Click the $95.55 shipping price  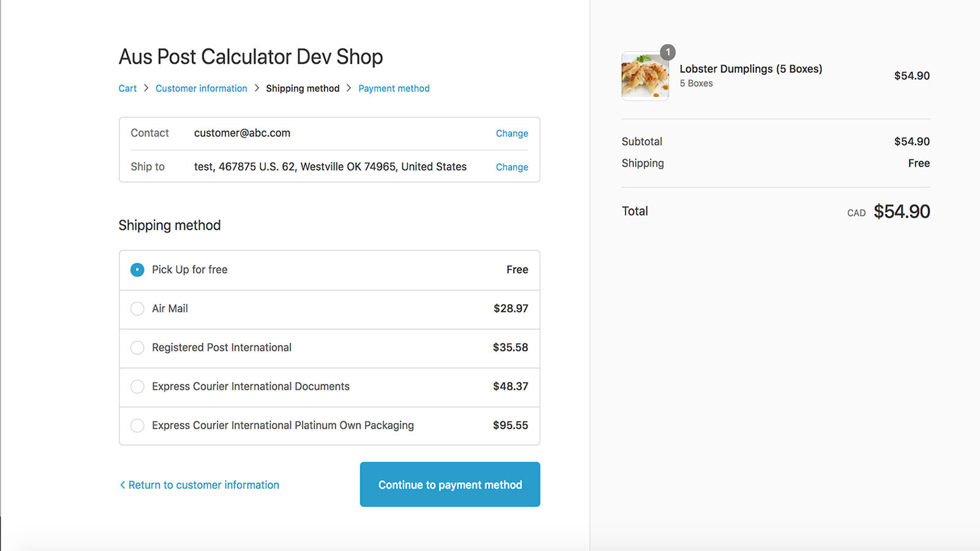[x=510, y=425]
